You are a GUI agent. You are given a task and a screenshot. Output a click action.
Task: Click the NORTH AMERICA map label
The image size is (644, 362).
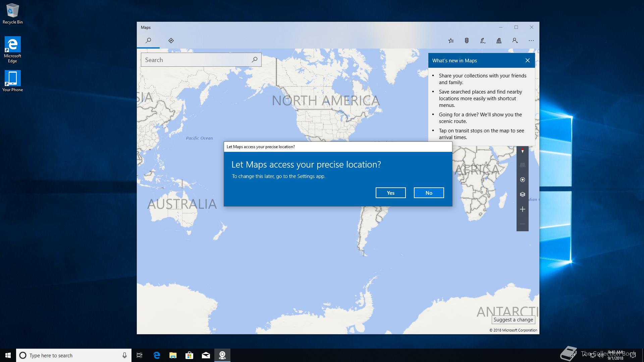click(x=326, y=100)
